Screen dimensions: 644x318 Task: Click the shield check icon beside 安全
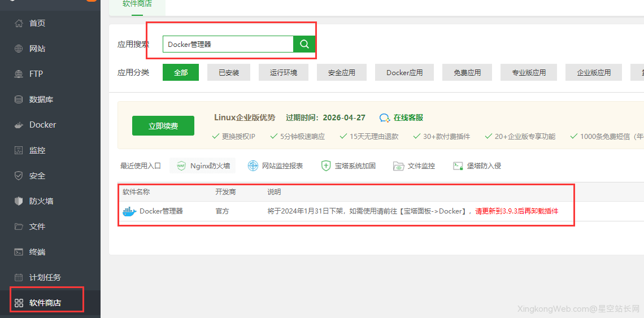[19, 176]
